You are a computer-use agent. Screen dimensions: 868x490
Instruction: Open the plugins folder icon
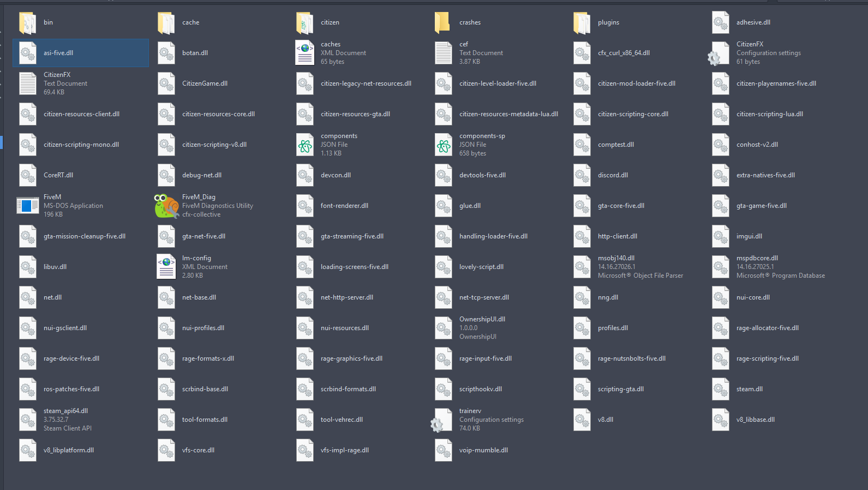[582, 22]
